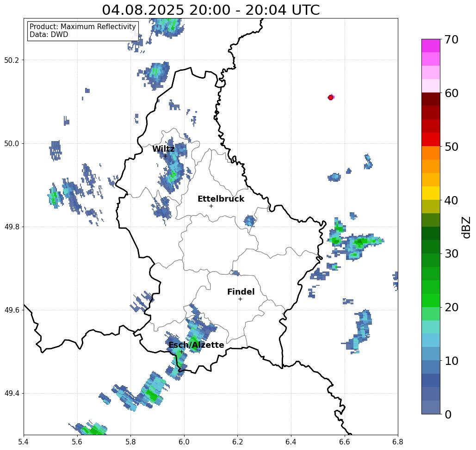Click the 5.6 longitude axis label
This screenshot has height=450, width=476.
[x=77, y=442]
